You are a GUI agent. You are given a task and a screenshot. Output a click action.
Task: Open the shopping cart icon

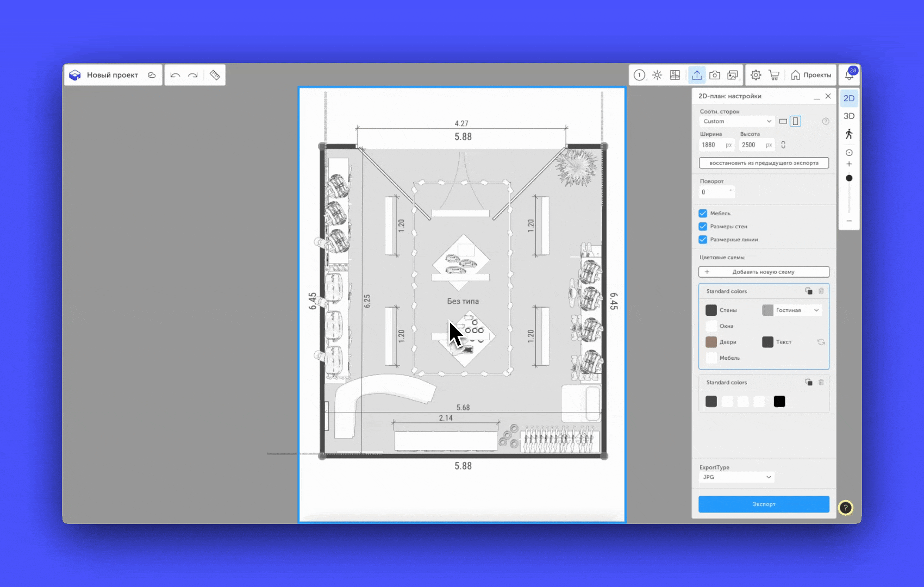774,75
